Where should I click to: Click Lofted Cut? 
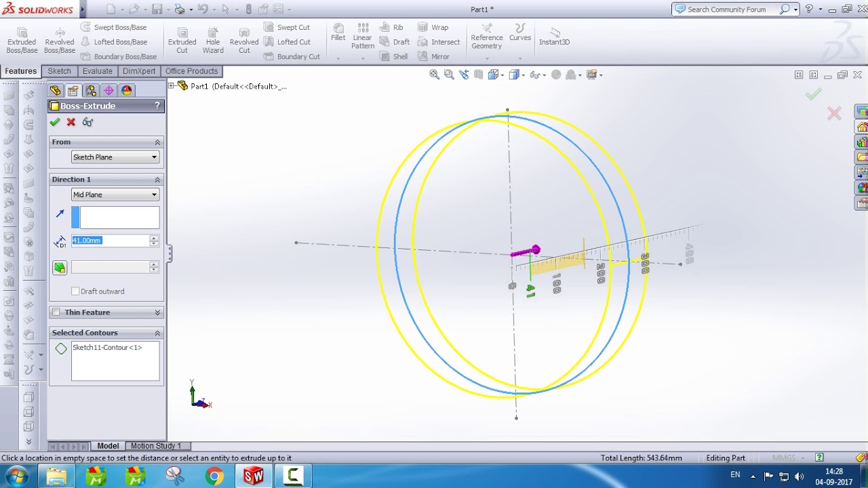pos(287,42)
